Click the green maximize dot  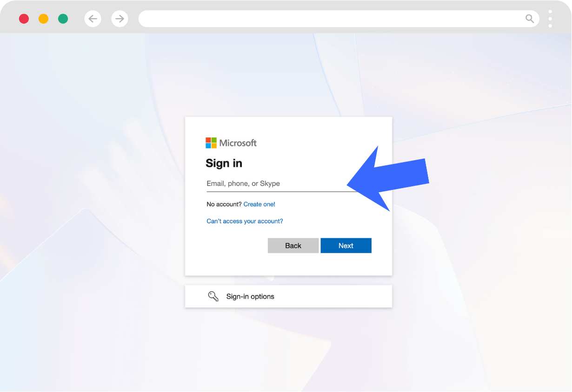point(63,19)
